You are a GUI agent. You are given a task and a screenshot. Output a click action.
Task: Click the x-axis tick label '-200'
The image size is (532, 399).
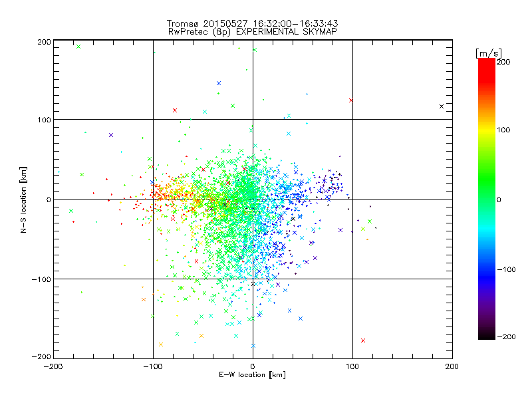tap(53, 366)
